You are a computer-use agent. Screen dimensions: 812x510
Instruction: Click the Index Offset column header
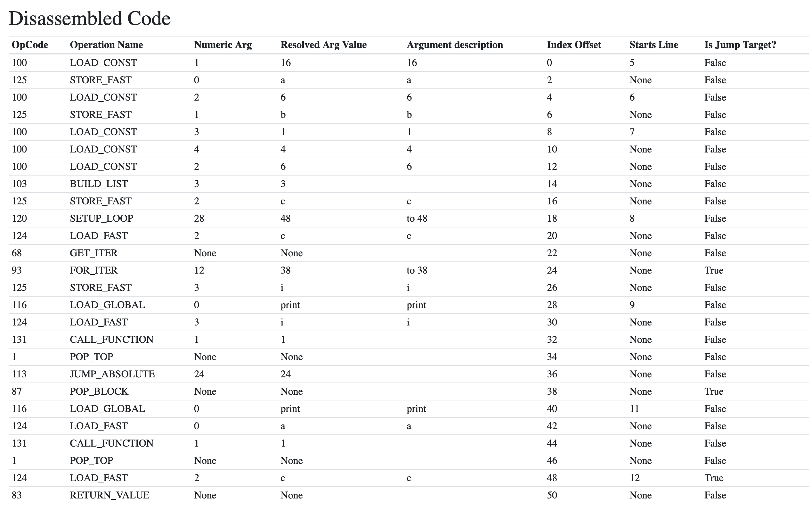click(574, 45)
